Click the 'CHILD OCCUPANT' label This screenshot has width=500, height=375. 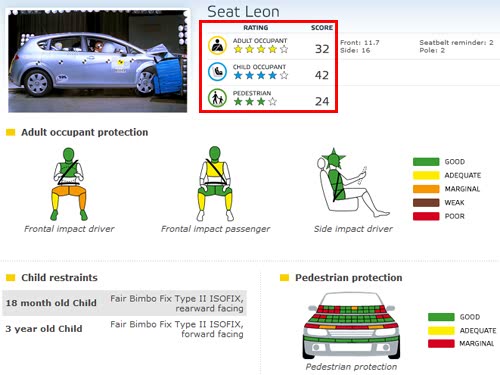pyautogui.click(x=259, y=67)
